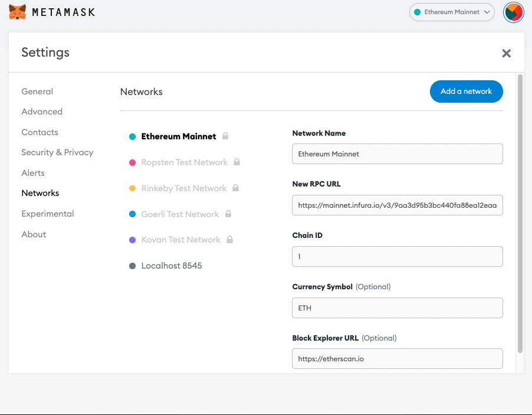Click the settings panel vertical scrollbar

520,213
